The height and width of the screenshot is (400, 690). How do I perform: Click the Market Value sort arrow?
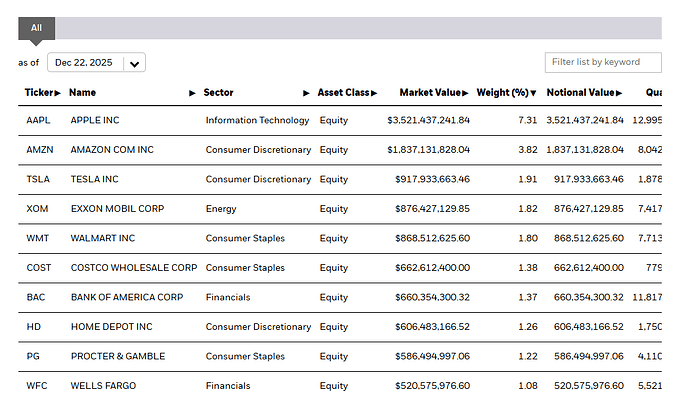tap(467, 93)
